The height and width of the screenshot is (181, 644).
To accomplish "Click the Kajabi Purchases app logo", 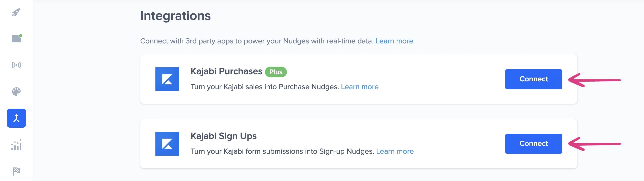I will 168,79.
